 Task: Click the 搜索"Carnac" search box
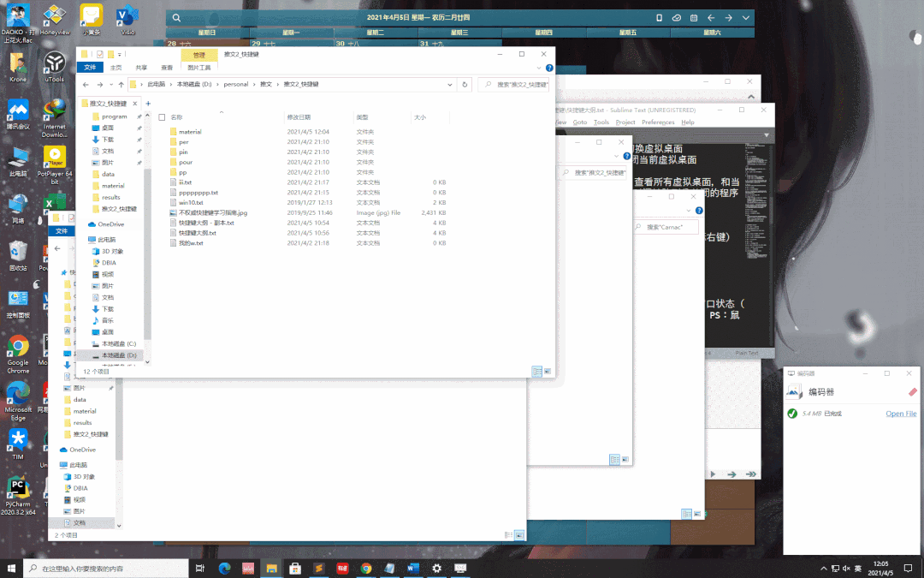tap(666, 227)
